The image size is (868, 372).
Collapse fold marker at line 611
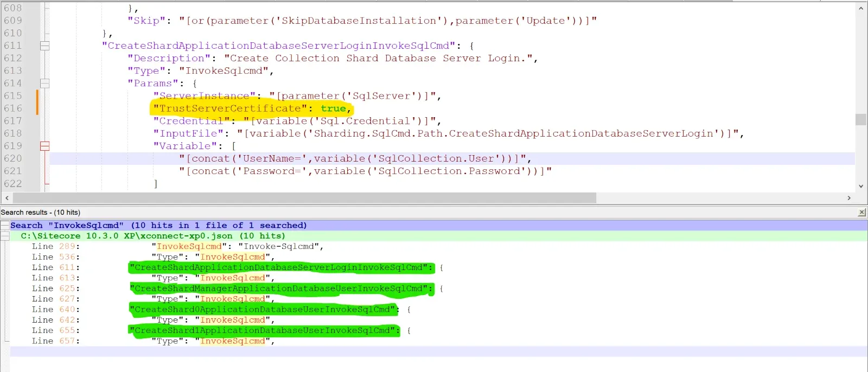tap(45, 46)
